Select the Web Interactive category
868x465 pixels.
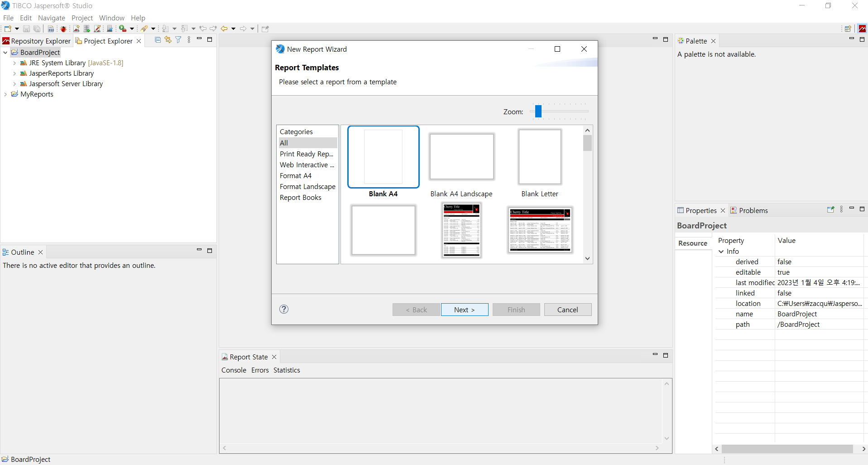[x=307, y=165]
